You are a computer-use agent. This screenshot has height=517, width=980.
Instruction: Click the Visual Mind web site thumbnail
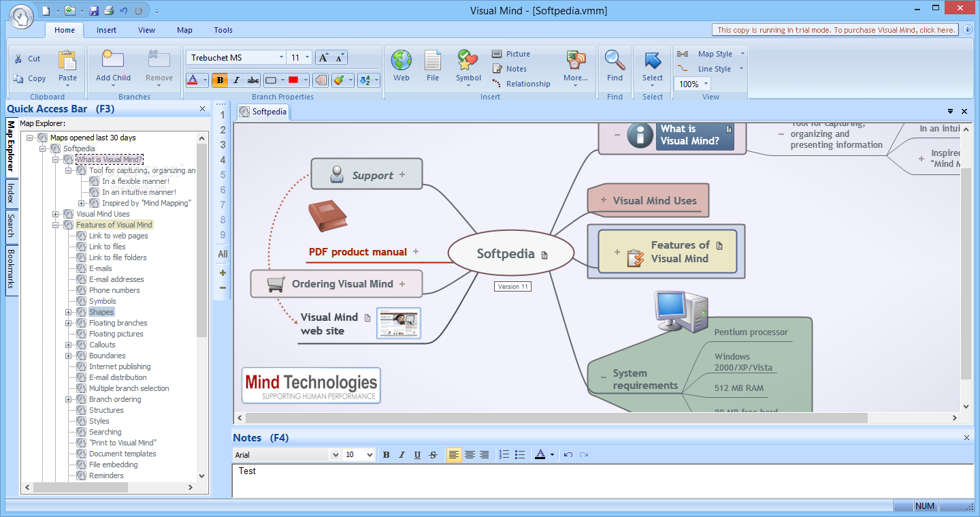tap(399, 324)
